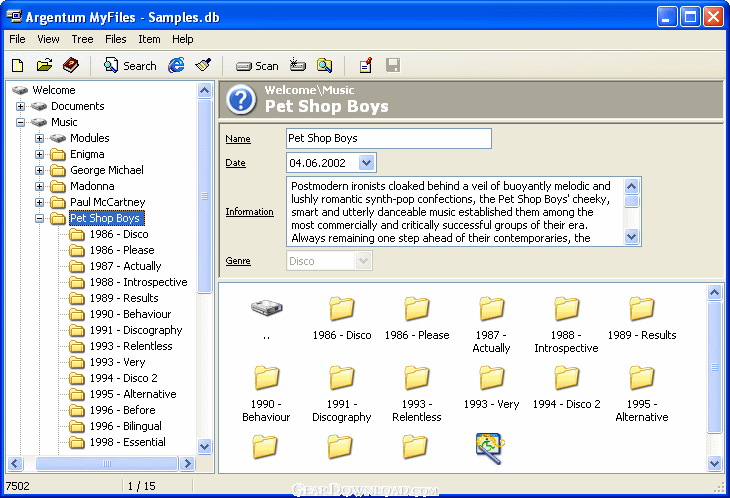The image size is (730, 498).
Task: Click the Scan toolbar button
Action: coord(257,66)
